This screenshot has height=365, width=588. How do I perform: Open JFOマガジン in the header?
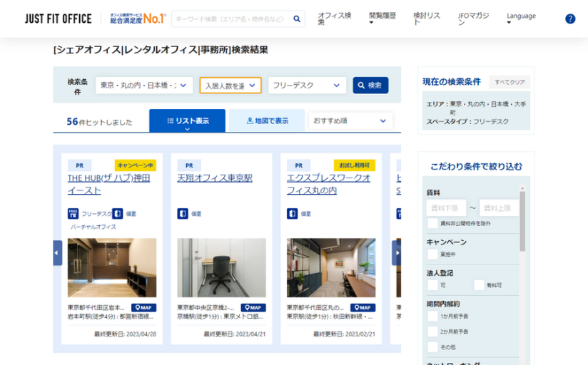coord(473,19)
